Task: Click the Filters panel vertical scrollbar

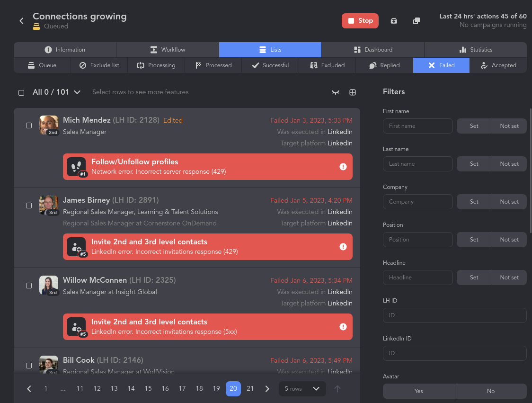Action: (x=531, y=170)
